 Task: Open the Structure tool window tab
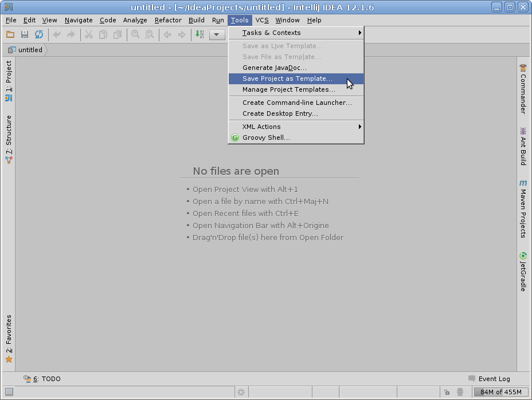coord(9,140)
